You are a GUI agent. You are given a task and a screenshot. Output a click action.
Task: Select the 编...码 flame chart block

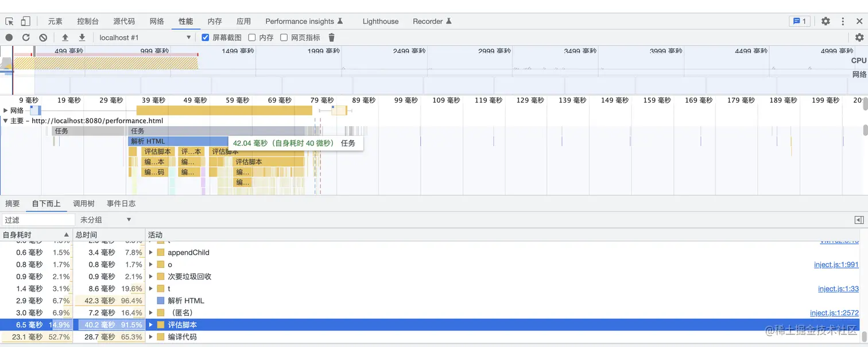pyautogui.click(x=154, y=172)
